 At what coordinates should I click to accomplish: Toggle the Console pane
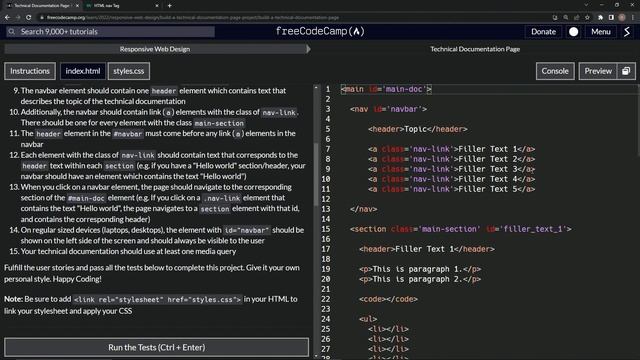pyautogui.click(x=555, y=71)
